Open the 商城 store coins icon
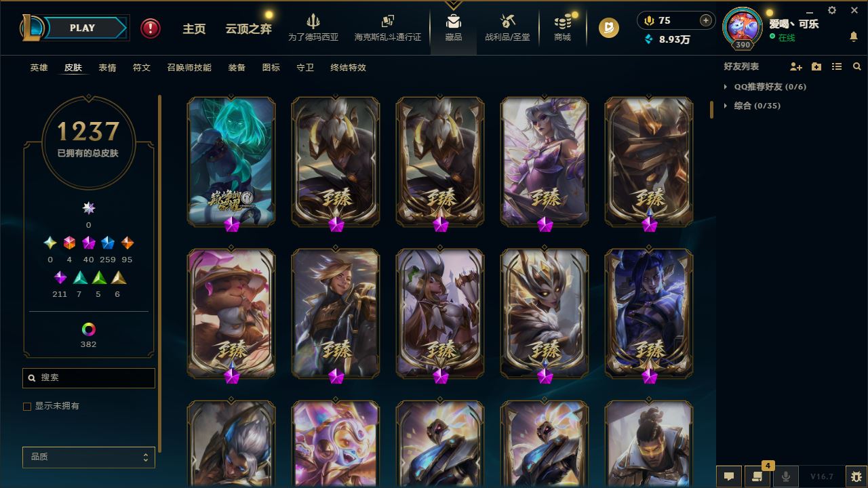This screenshot has width=868, height=488. pyautogui.click(x=562, y=22)
